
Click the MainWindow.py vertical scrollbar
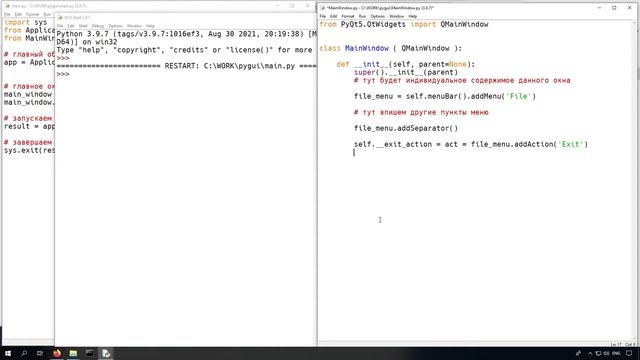(x=634, y=180)
